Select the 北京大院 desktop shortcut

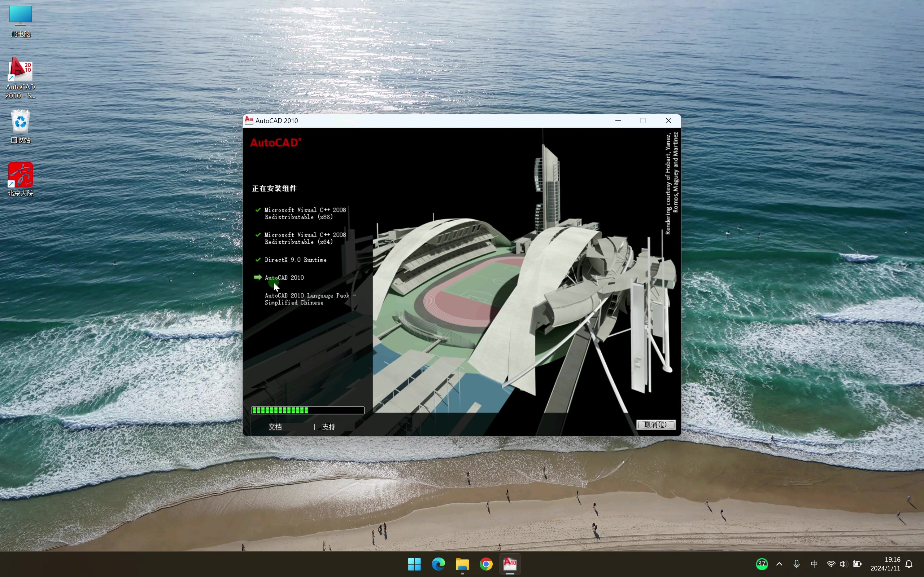coord(20,179)
